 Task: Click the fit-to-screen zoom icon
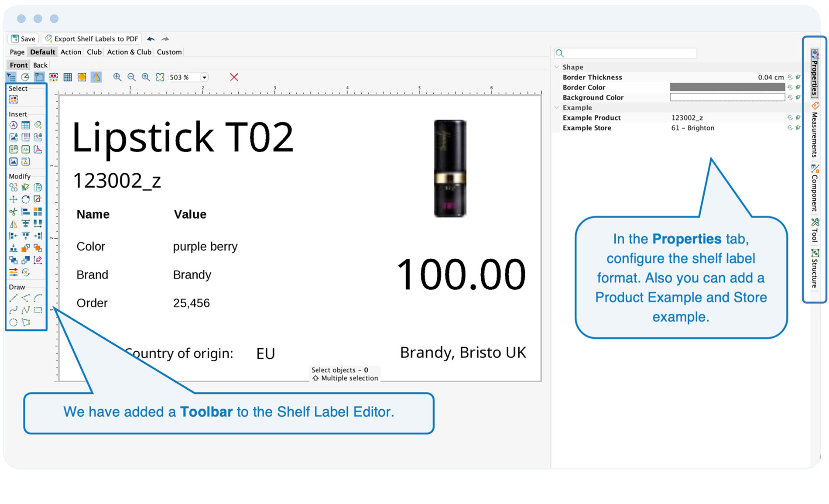click(160, 77)
